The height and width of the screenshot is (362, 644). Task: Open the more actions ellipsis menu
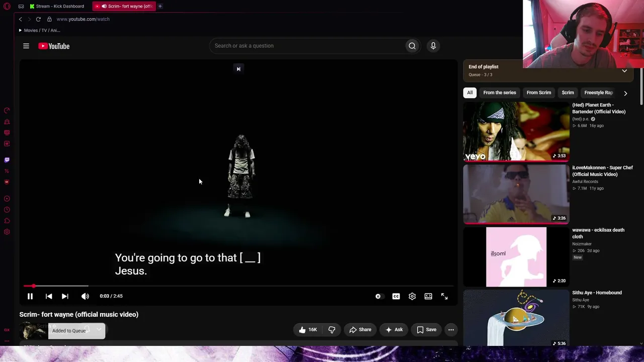pyautogui.click(x=451, y=330)
